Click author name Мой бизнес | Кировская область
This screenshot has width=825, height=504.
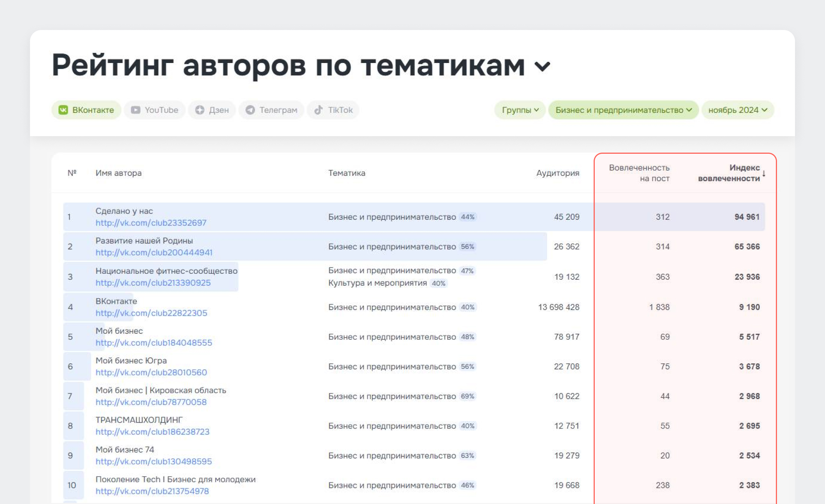161,390
